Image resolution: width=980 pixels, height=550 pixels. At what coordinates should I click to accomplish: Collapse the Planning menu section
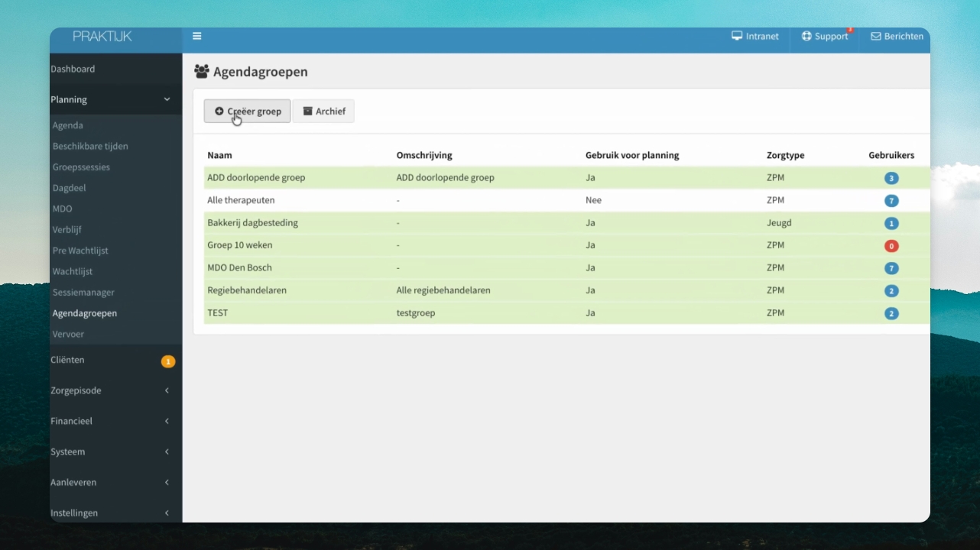tap(115, 99)
